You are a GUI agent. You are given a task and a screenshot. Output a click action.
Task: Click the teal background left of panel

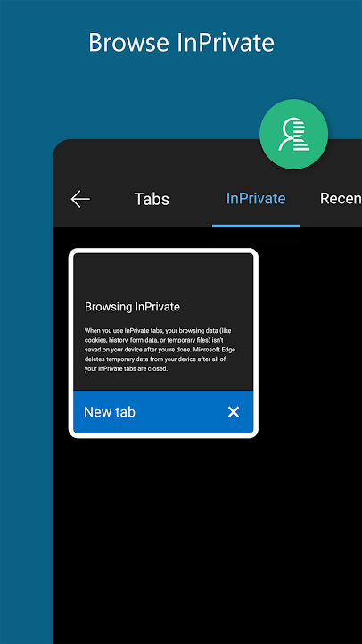point(26,369)
